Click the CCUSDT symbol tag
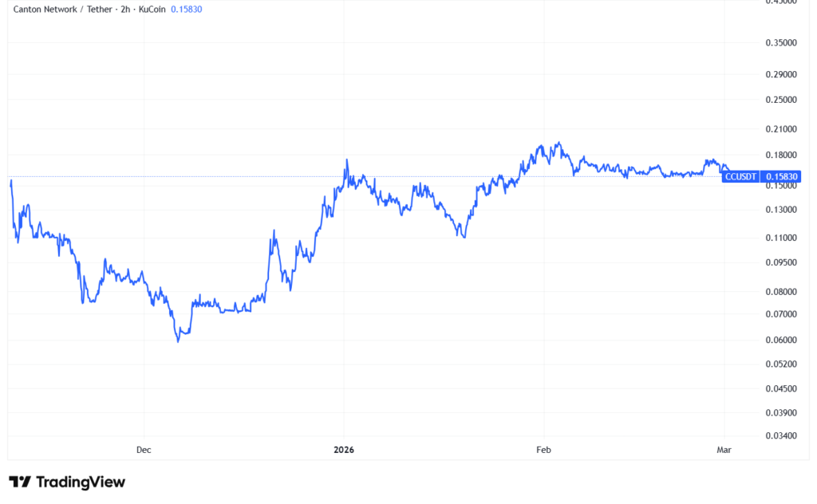Screen dimensions: 817x504 coord(740,176)
